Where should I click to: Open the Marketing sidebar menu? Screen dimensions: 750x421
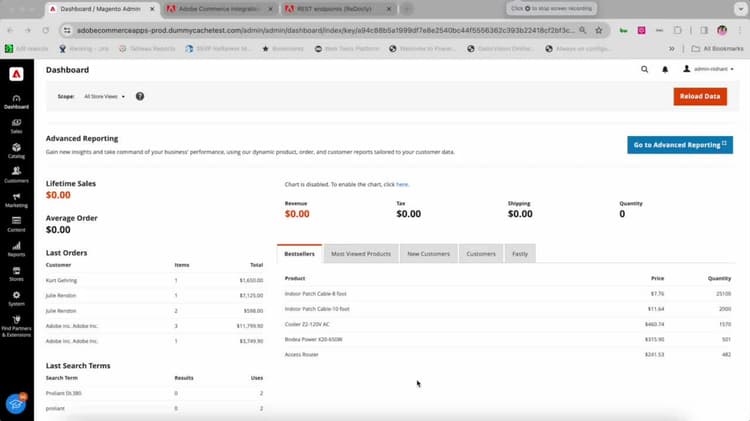click(16, 200)
